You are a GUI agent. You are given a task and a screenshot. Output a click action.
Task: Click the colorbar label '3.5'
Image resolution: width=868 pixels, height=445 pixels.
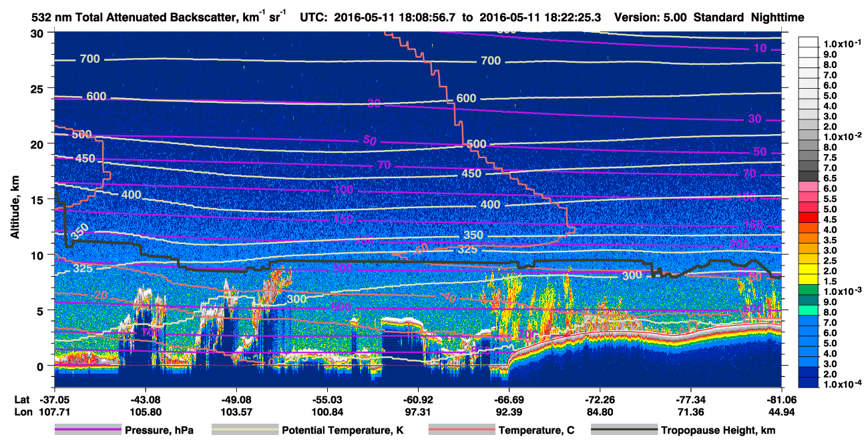830,240
